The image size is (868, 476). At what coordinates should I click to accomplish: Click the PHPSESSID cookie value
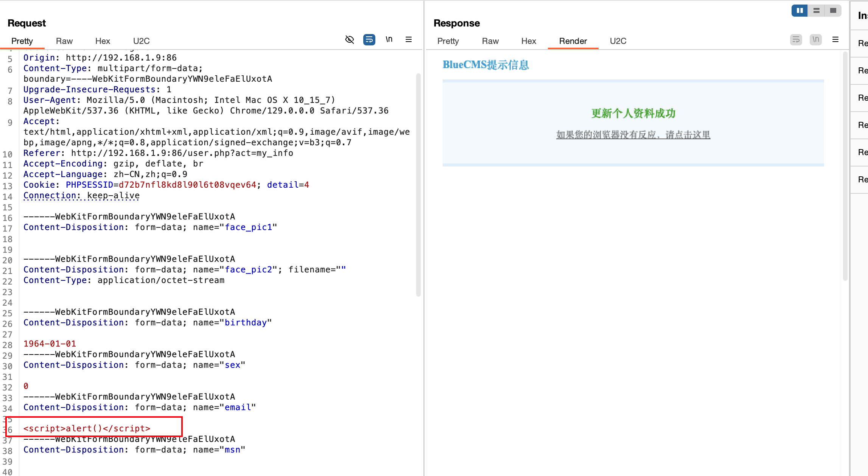(188, 185)
